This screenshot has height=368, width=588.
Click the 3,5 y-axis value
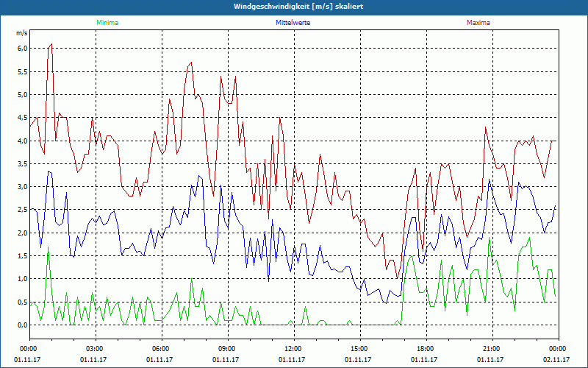click(x=23, y=163)
